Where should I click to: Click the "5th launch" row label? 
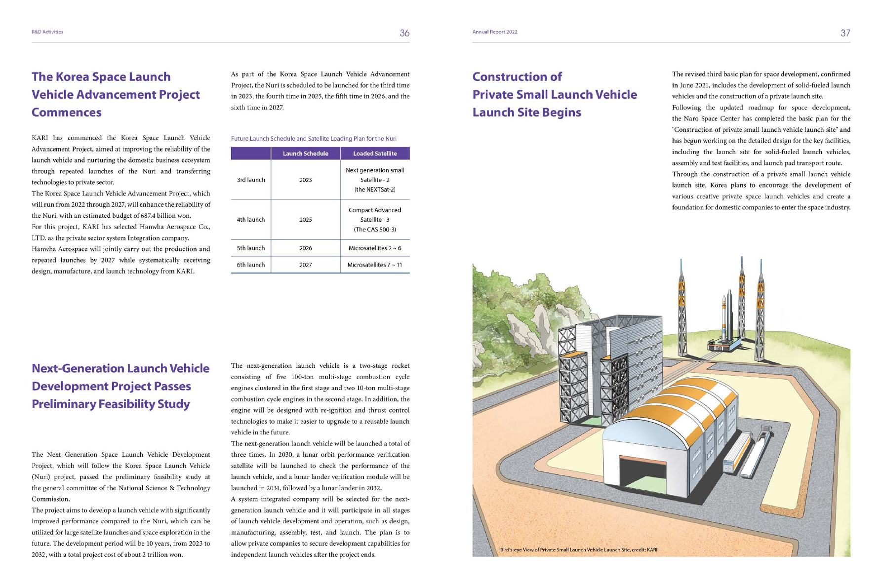[x=251, y=248]
